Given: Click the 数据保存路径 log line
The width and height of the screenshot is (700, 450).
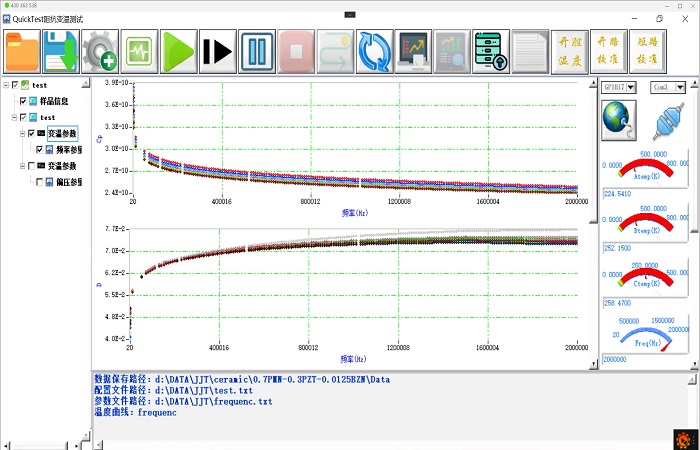Looking at the screenshot, I should (242, 379).
